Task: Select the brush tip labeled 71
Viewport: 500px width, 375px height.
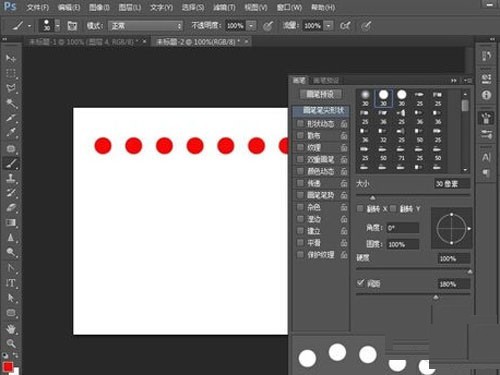Action: (x=401, y=154)
